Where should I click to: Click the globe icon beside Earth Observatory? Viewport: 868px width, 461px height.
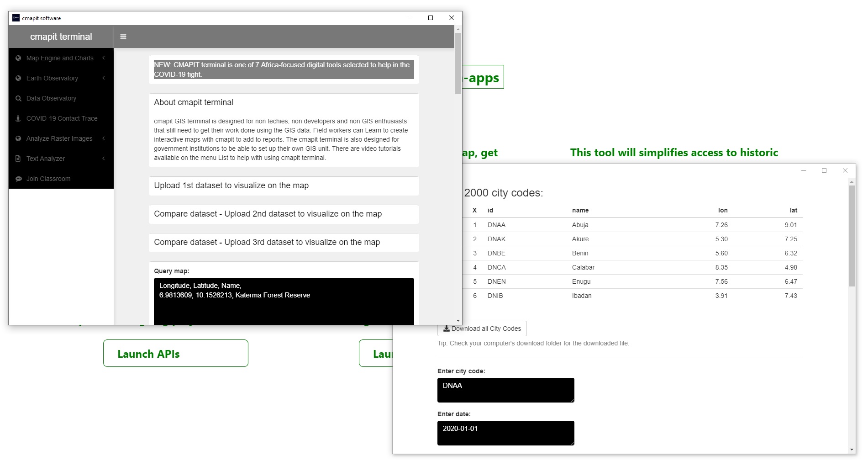coord(18,78)
